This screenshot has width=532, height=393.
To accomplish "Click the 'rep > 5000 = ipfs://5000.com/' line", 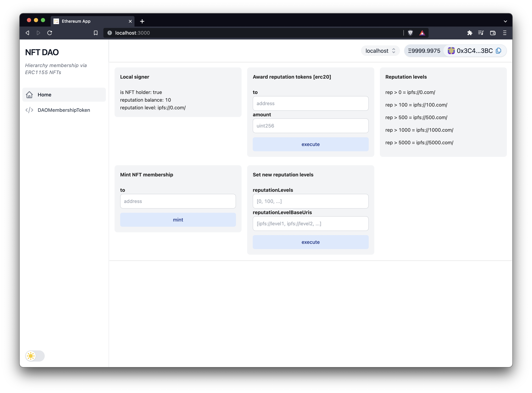I will (419, 143).
